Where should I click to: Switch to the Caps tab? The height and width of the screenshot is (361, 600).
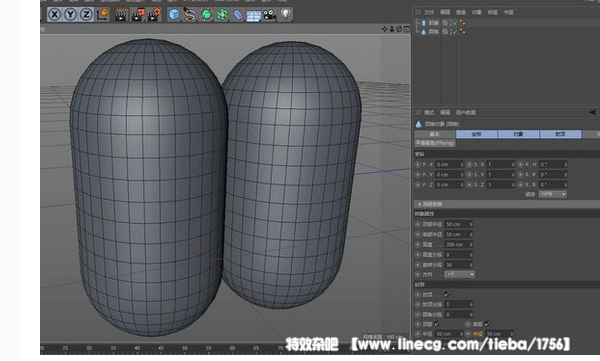click(561, 134)
